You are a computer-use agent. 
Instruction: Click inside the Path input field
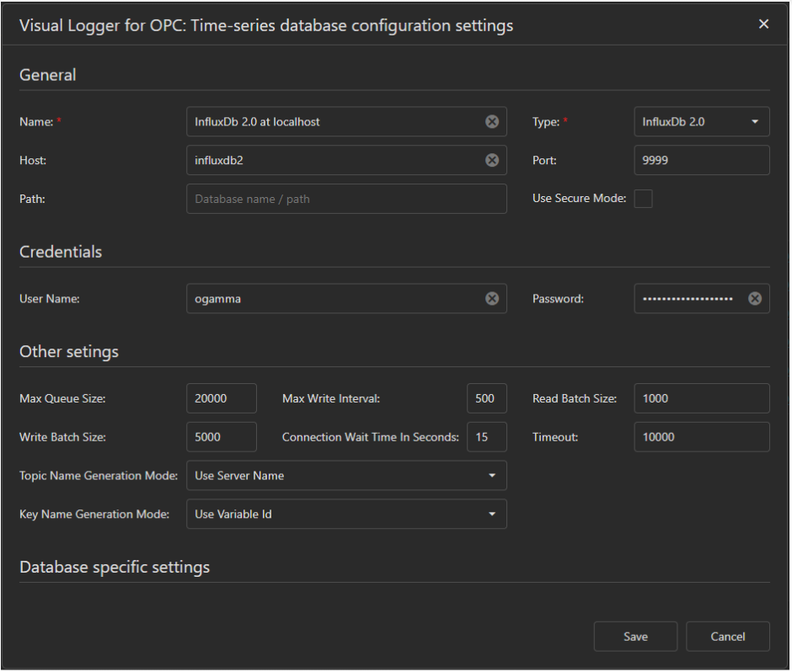345,199
